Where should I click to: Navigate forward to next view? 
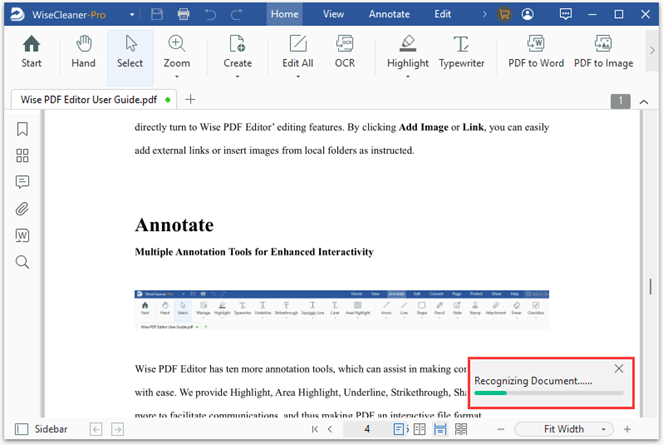118,429
